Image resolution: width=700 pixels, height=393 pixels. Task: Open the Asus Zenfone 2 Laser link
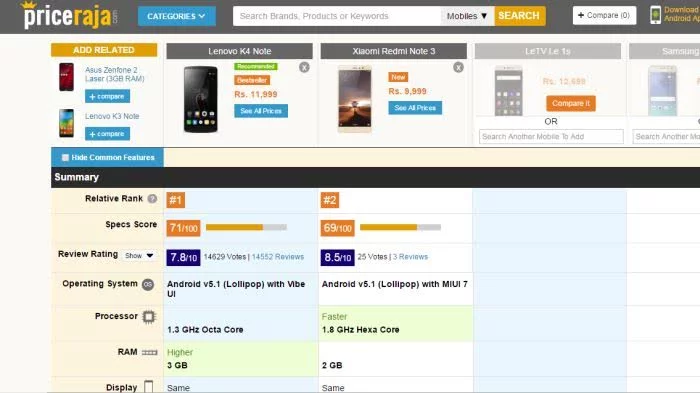tap(115, 74)
